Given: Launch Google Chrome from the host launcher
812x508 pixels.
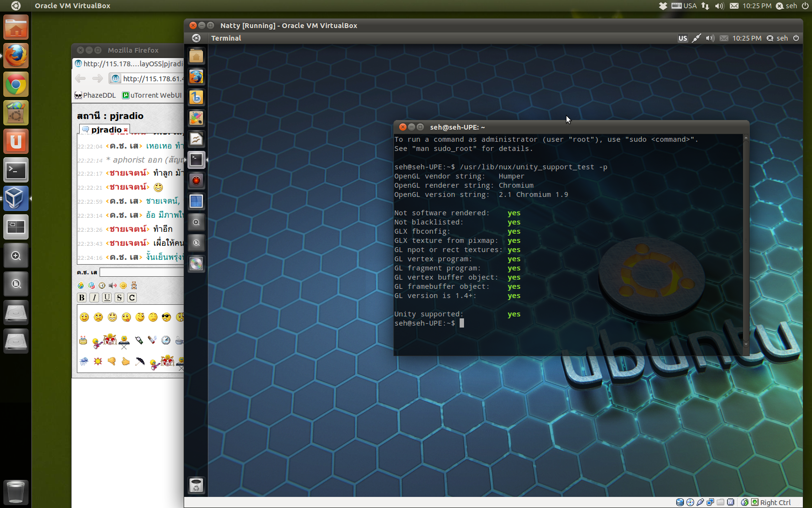Looking at the screenshot, I should [x=16, y=85].
